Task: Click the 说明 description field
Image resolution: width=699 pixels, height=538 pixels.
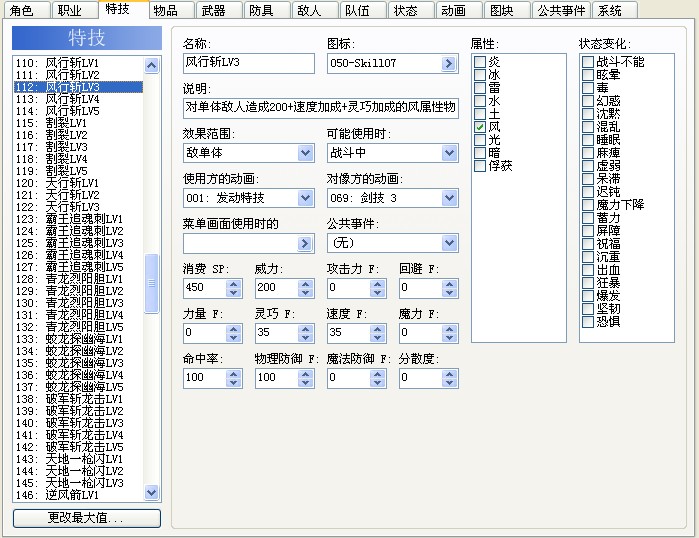Action: click(x=321, y=108)
